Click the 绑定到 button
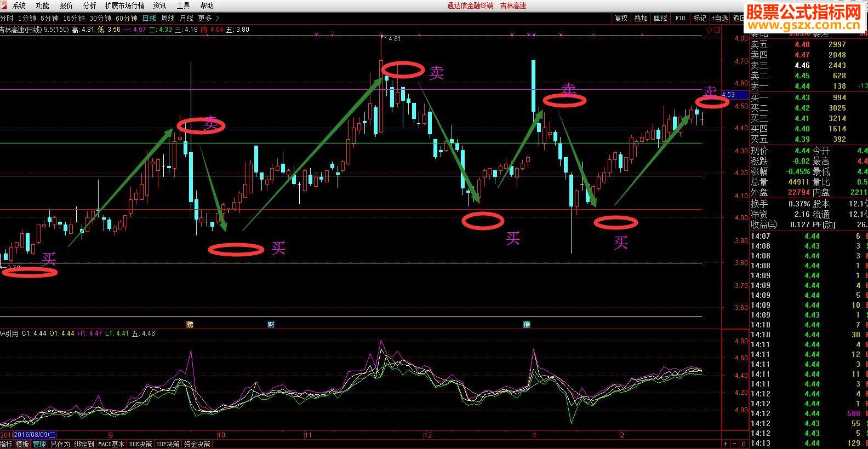This screenshot has height=449, width=868. click(x=84, y=444)
